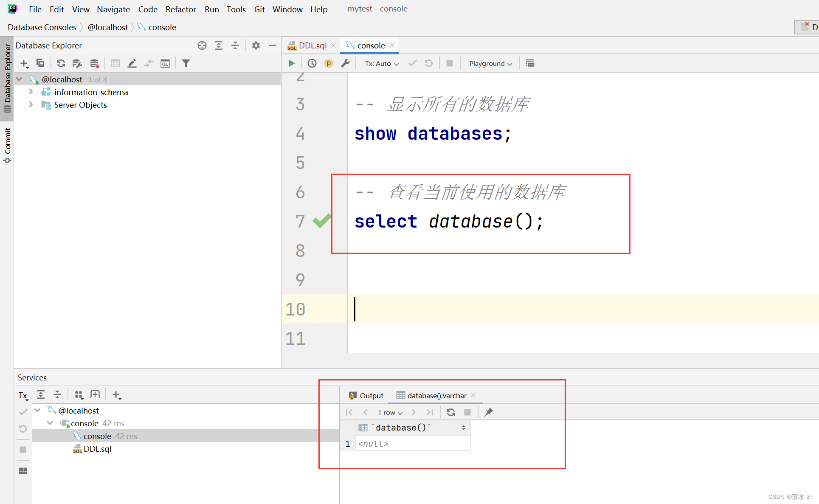Expand the console session under @localhost
819x504 pixels.
coord(49,423)
